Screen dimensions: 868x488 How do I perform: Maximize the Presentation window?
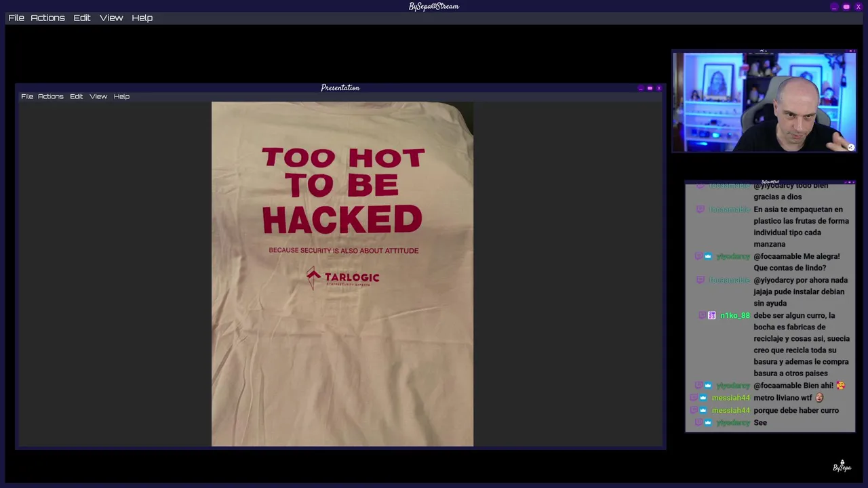coord(650,88)
